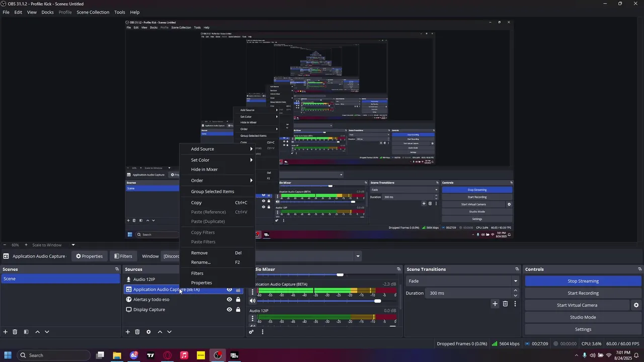Hide the Display Capture source
This screenshot has height=362, width=644.
click(229, 310)
